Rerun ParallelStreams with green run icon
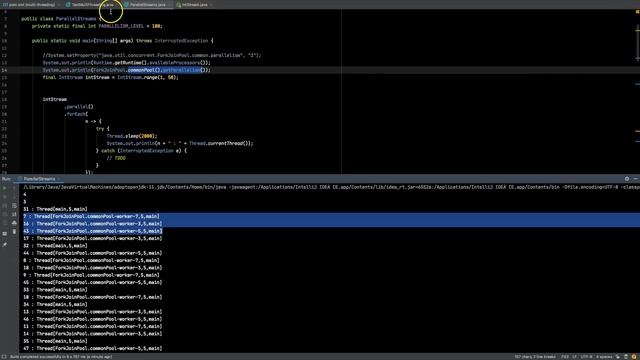Image resolution: width=640 pixels, height=360 pixels. (x=5, y=188)
